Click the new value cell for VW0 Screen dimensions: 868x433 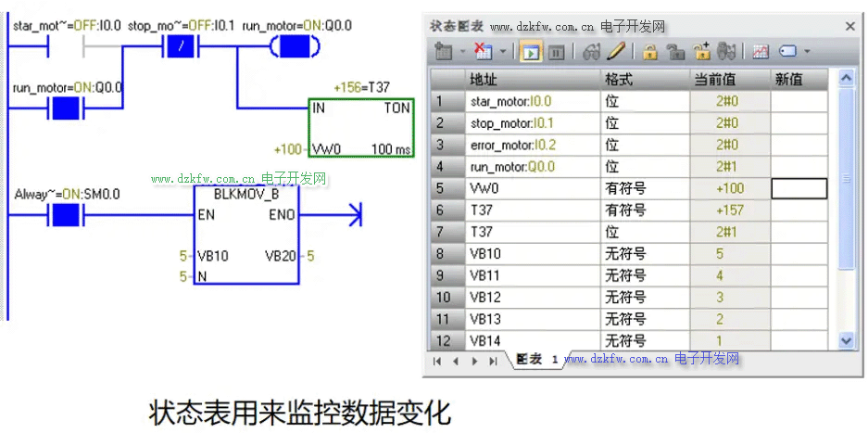click(799, 188)
